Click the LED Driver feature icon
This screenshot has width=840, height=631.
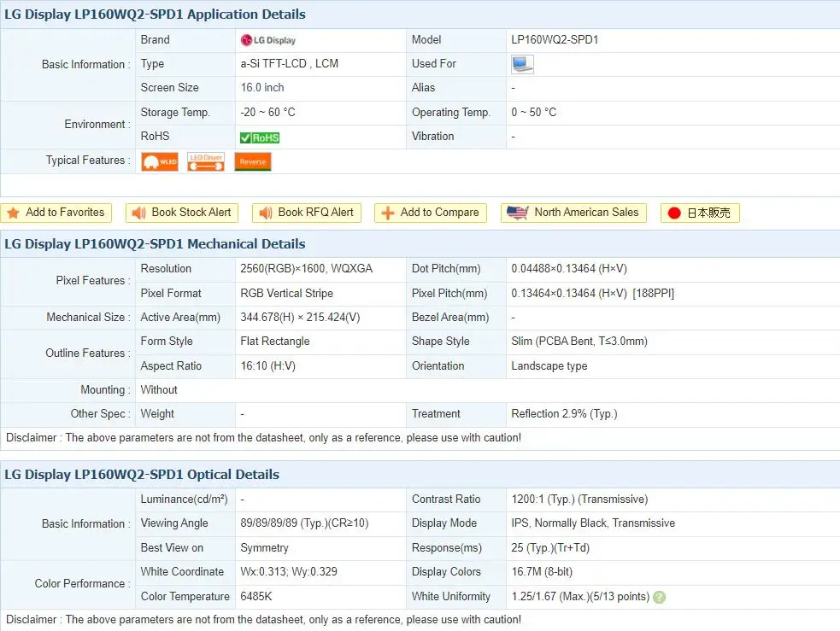point(206,161)
